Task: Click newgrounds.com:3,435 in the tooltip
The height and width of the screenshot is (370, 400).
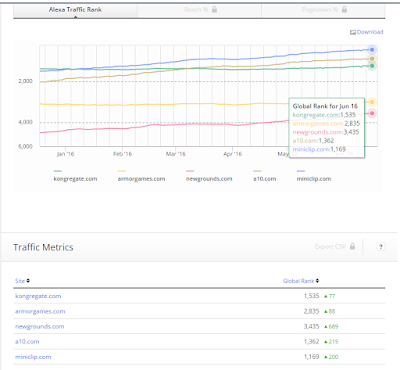Action: tap(326, 132)
